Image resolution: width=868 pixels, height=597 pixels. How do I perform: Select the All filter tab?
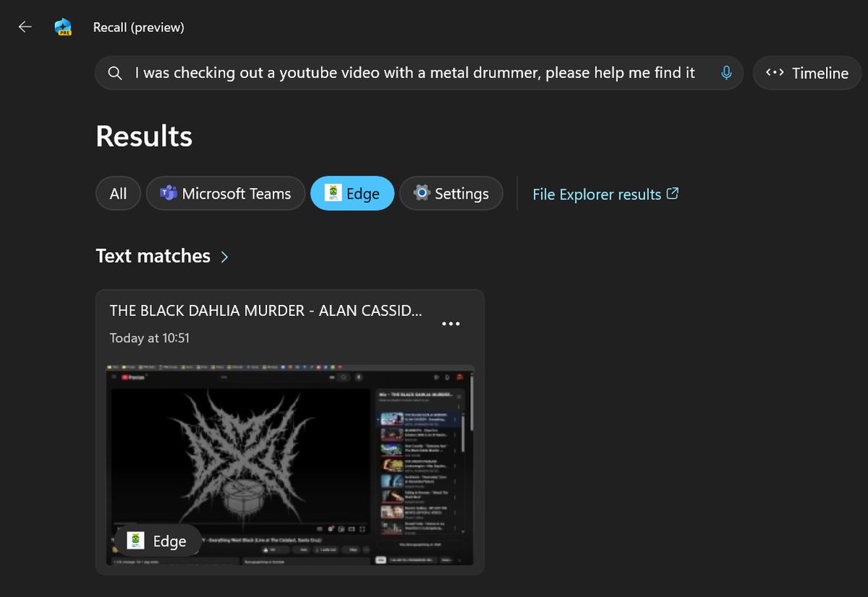[118, 194]
